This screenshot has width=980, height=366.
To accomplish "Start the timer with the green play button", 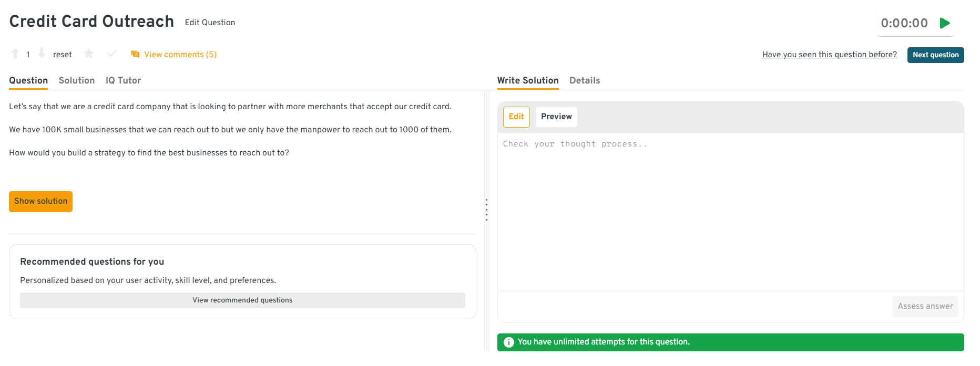I will (x=945, y=23).
